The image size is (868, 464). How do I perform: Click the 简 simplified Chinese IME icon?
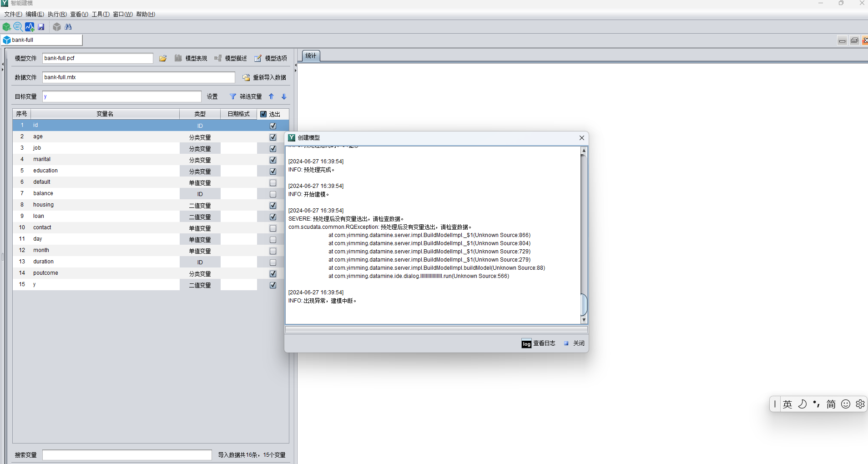(x=831, y=404)
